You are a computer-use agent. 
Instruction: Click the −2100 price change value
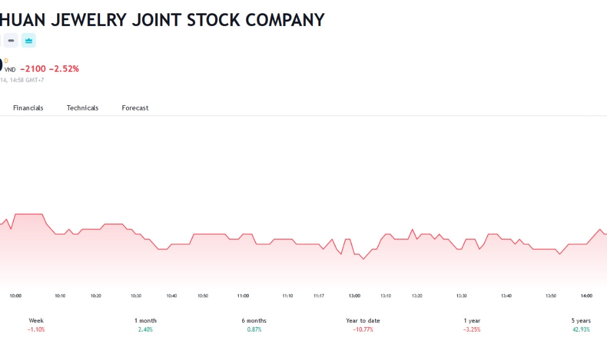click(x=33, y=69)
